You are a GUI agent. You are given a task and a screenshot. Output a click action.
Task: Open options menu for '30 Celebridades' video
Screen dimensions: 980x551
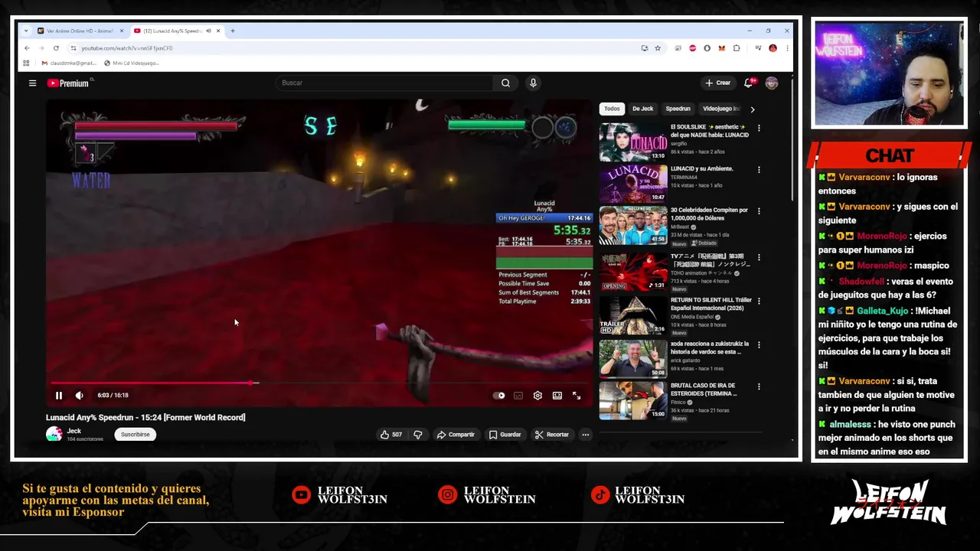point(759,211)
